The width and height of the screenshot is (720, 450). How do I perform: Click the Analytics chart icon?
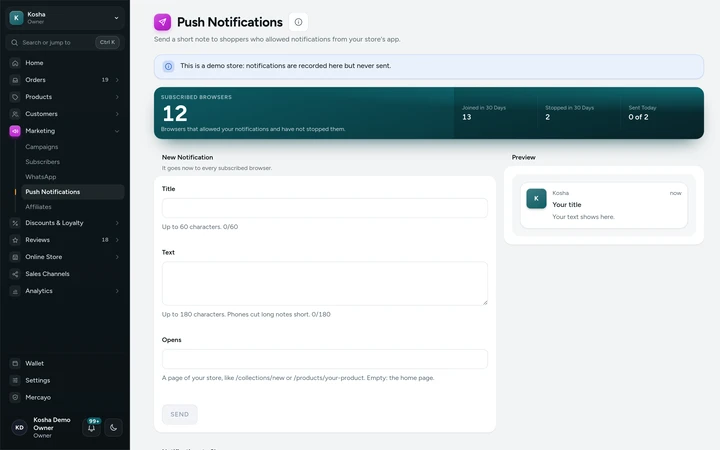(15, 291)
